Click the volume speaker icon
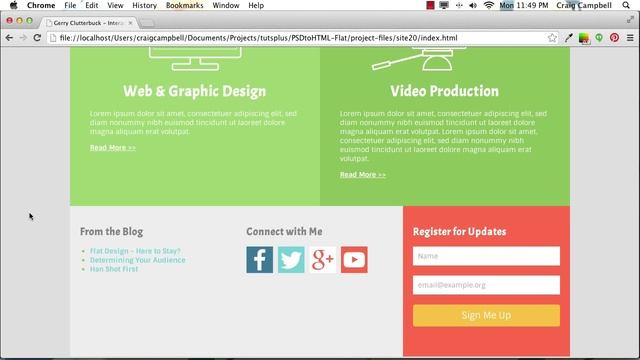The width and height of the screenshot is (640, 360). [473, 5]
